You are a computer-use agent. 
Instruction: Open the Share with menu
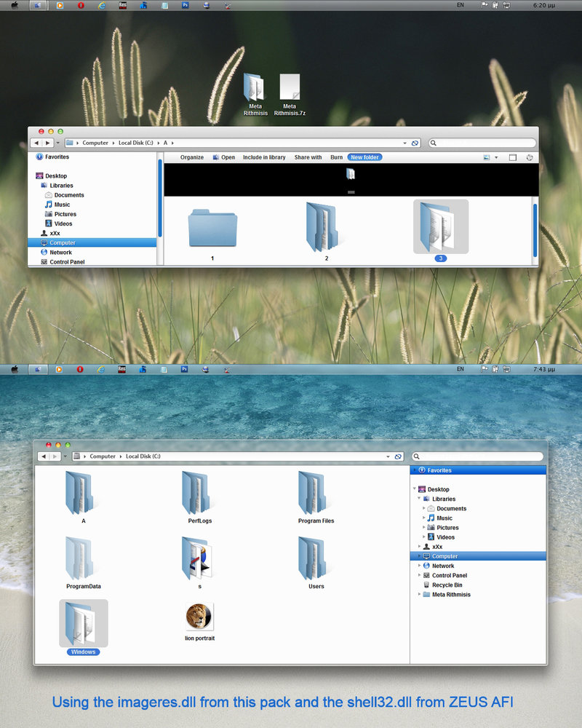308,157
